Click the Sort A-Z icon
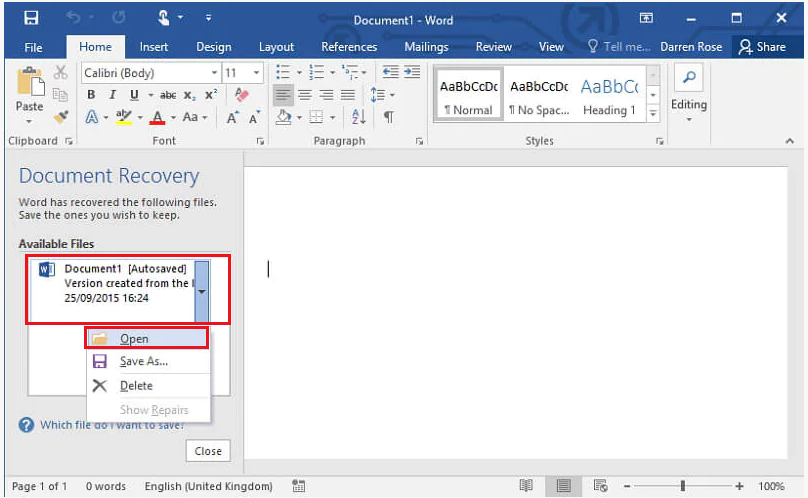The height and width of the screenshot is (498, 808). point(359,118)
